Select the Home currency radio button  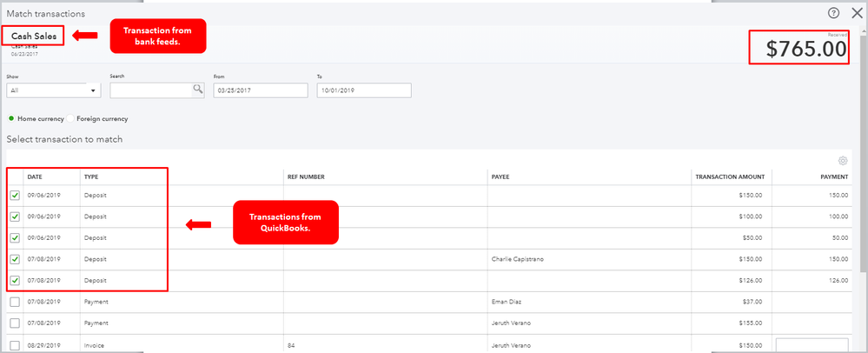coord(11,118)
